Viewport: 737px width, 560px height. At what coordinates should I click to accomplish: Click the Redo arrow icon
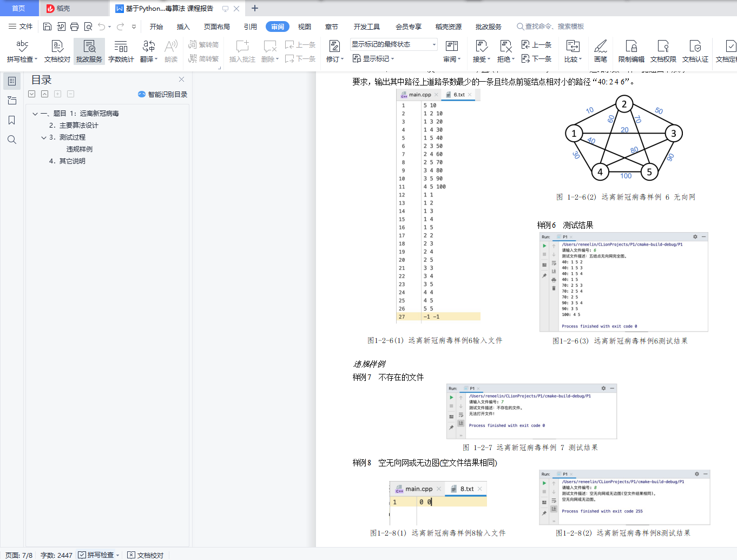(120, 27)
